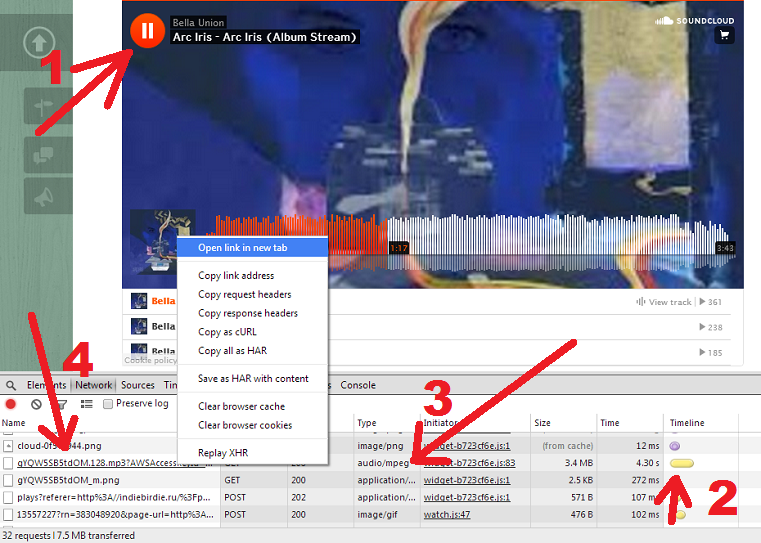Select Copy response headers
Viewport: 761px width, 543px height.
[248, 313]
